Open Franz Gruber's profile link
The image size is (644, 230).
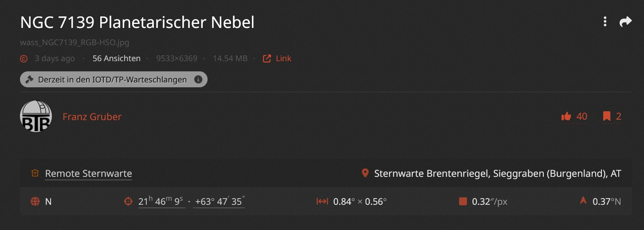[92, 117]
